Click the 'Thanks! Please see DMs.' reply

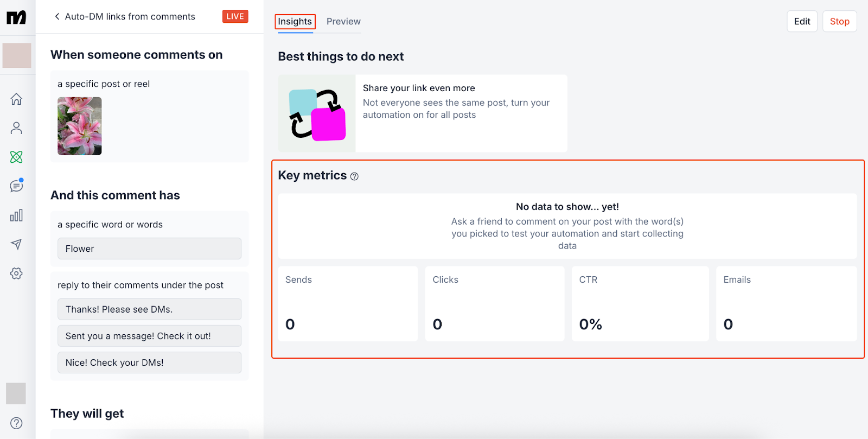[149, 309]
